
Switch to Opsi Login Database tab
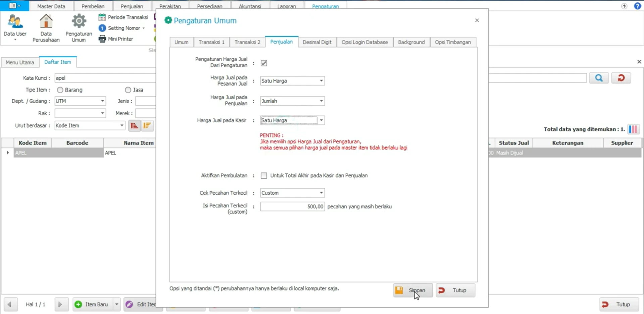tap(364, 42)
